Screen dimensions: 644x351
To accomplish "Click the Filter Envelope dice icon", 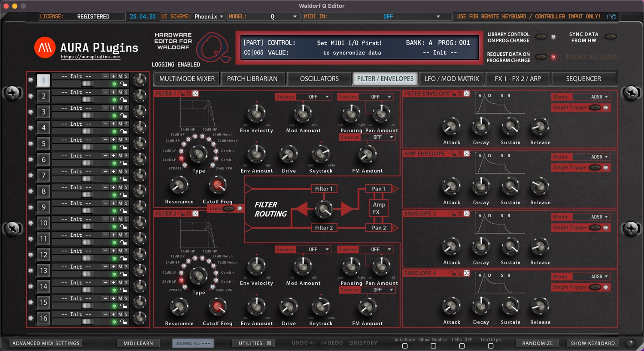I will tap(467, 93).
